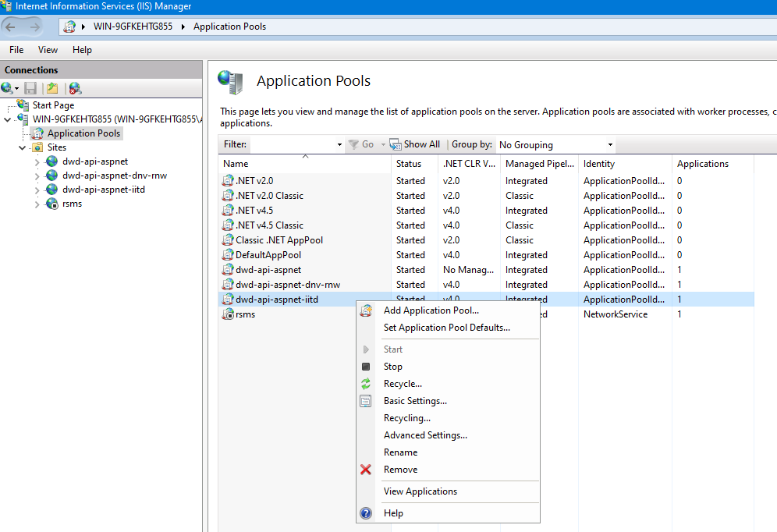The height and width of the screenshot is (532, 777).
Task: Open the Help menu in menu bar
Action: (x=82, y=50)
